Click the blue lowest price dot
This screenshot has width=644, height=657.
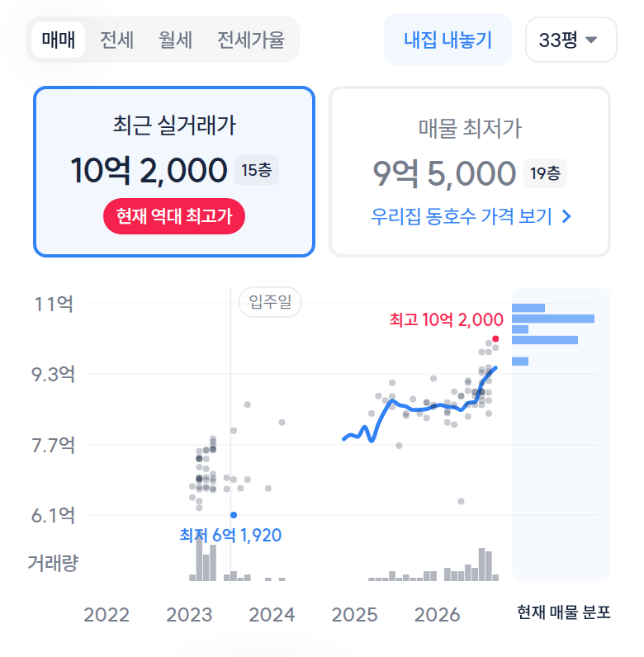pos(234,515)
